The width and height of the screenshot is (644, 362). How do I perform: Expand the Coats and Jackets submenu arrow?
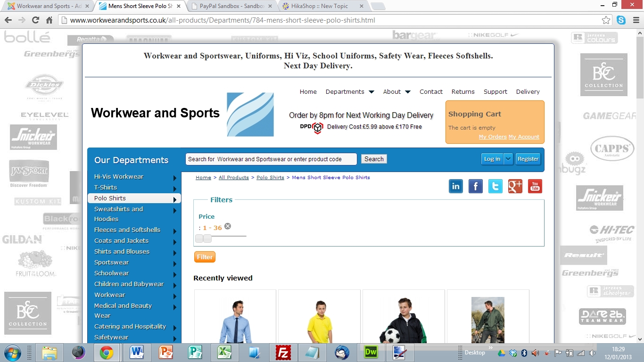[175, 242]
